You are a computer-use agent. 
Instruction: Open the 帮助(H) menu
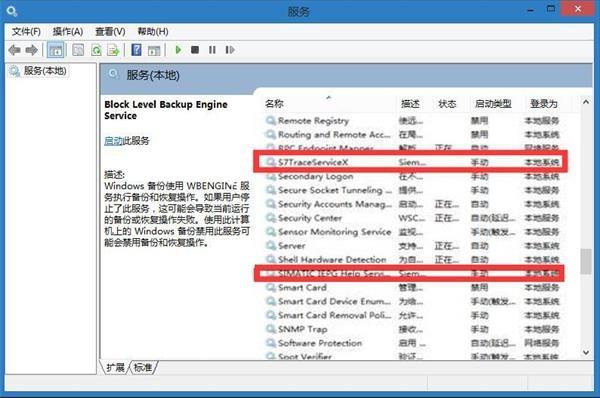[x=153, y=32]
